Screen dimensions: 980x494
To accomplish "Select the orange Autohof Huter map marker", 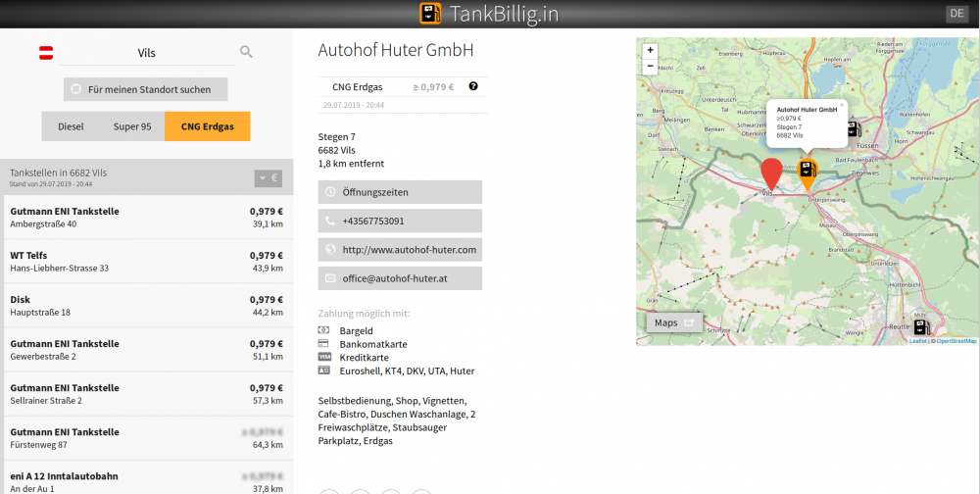I will (808, 173).
